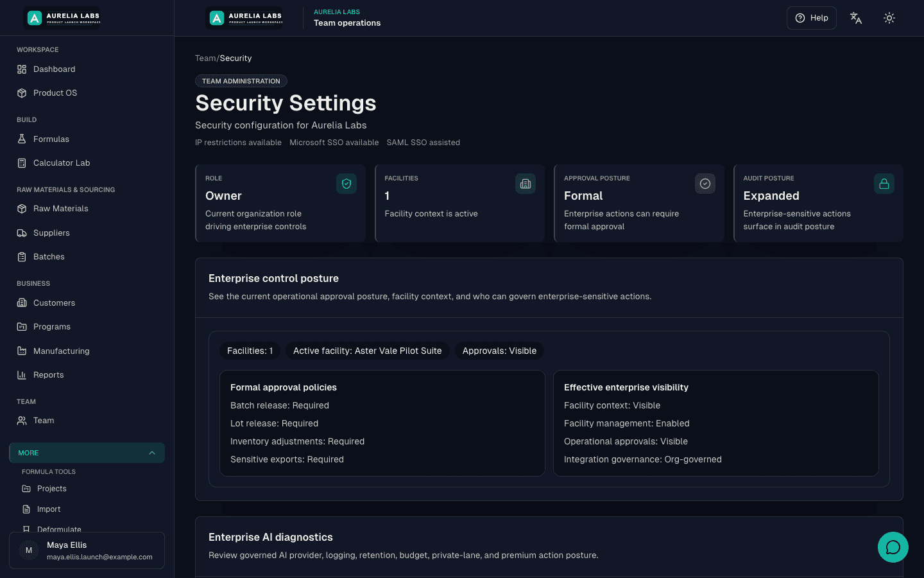
Task: Click the Team breadcrumb link
Action: [205, 58]
